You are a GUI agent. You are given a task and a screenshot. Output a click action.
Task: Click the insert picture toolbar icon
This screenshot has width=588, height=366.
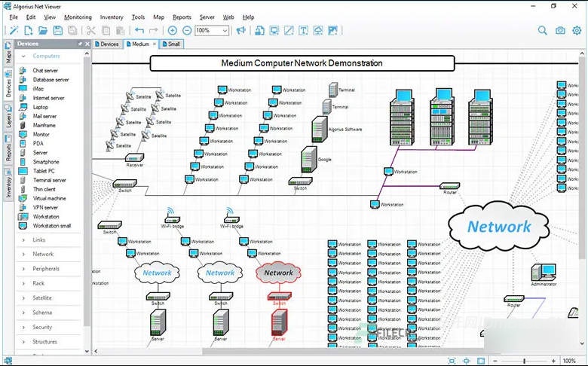(x=332, y=30)
